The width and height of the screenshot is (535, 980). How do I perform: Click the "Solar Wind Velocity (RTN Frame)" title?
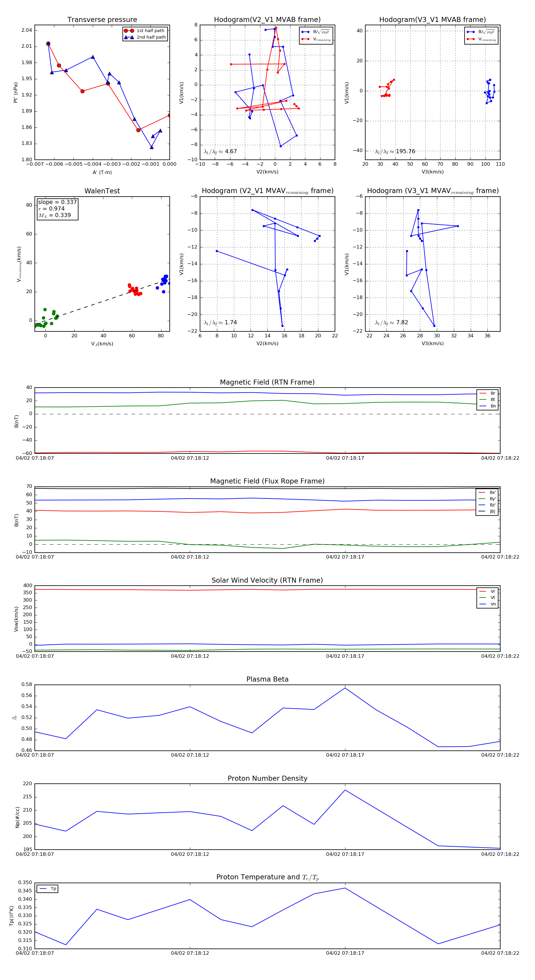click(267, 581)
